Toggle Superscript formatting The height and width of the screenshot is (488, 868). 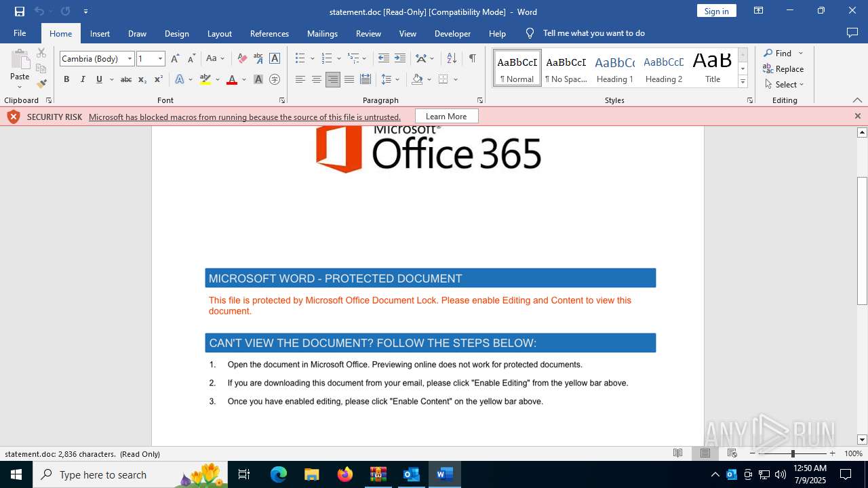[x=159, y=79]
